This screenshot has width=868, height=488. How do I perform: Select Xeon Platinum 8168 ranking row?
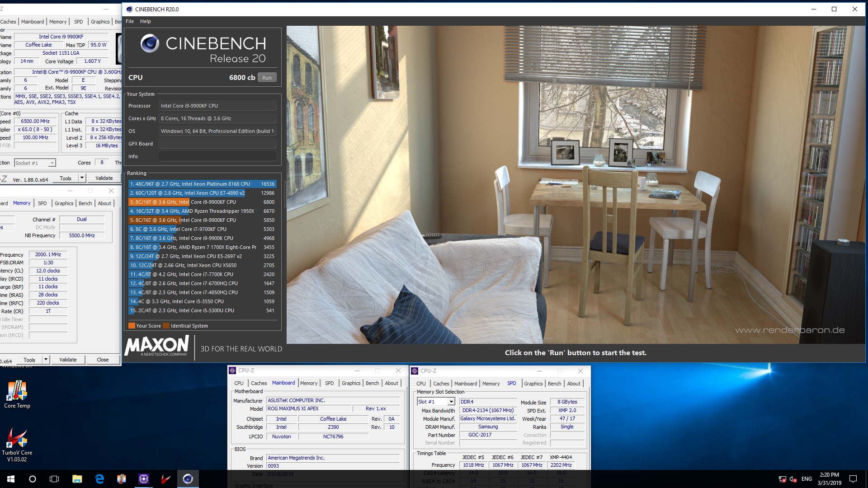(202, 184)
